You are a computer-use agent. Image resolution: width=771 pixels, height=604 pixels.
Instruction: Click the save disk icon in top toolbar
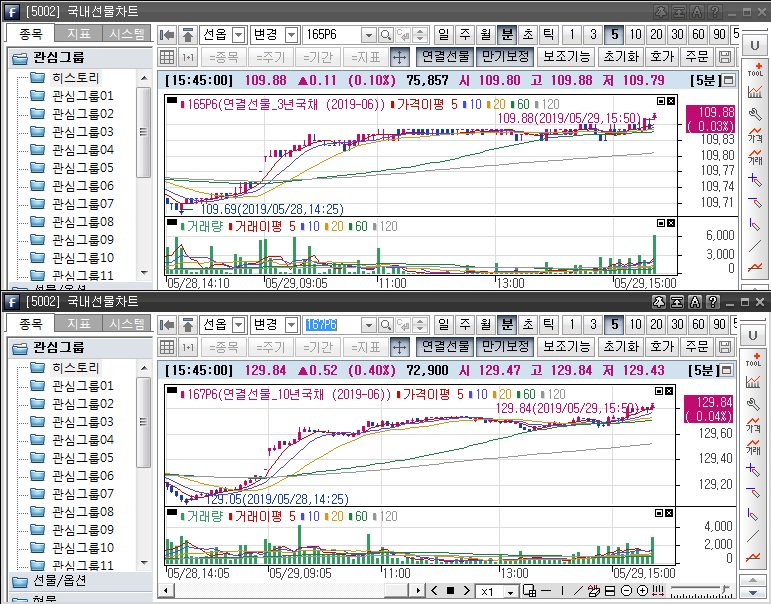click(x=725, y=57)
